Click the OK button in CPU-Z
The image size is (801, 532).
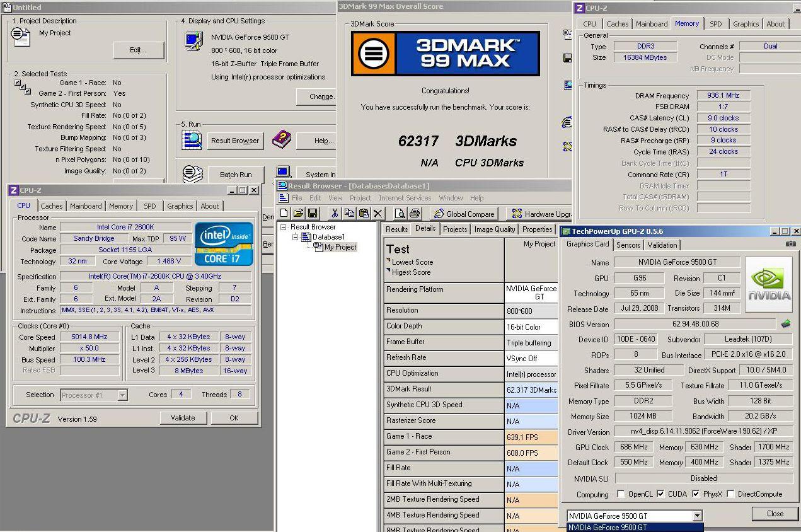coord(234,417)
